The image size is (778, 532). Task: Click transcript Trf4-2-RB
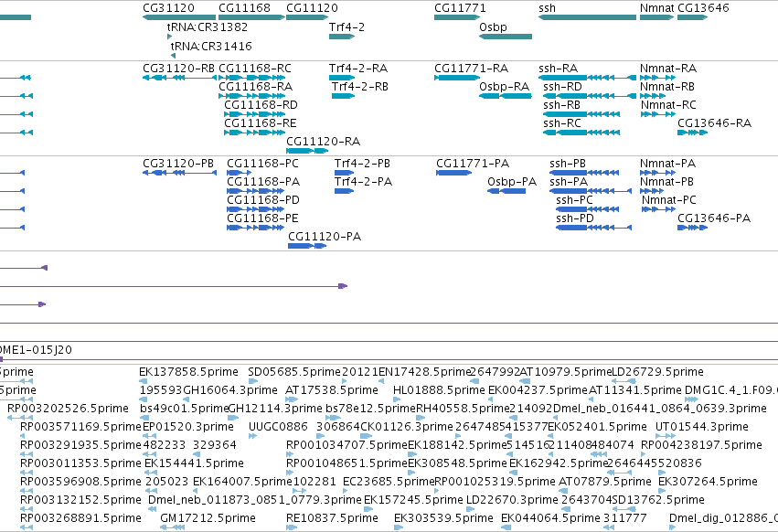pos(360,86)
